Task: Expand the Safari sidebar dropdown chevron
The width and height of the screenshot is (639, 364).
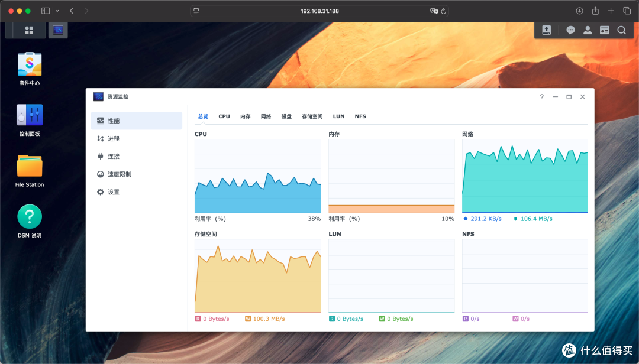Action: click(x=57, y=11)
